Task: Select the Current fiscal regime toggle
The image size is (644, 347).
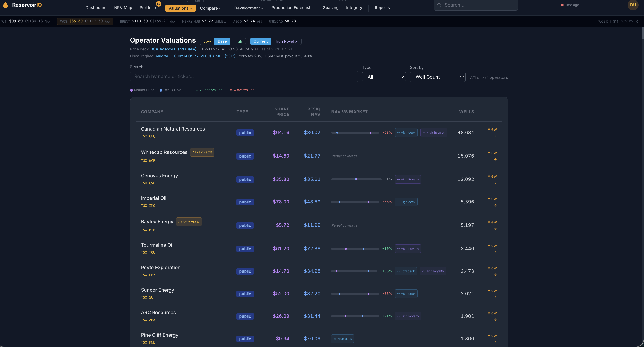Action: [x=261, y=41]
